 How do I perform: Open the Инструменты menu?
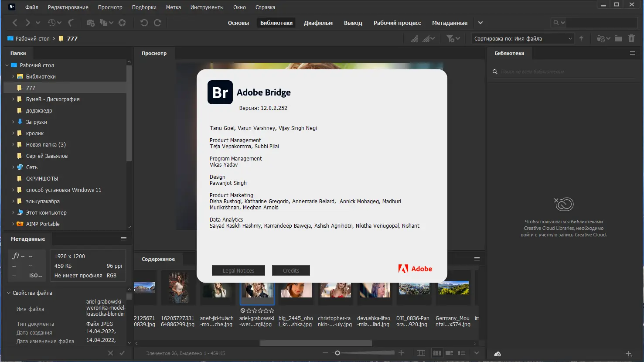pos(207,7)
